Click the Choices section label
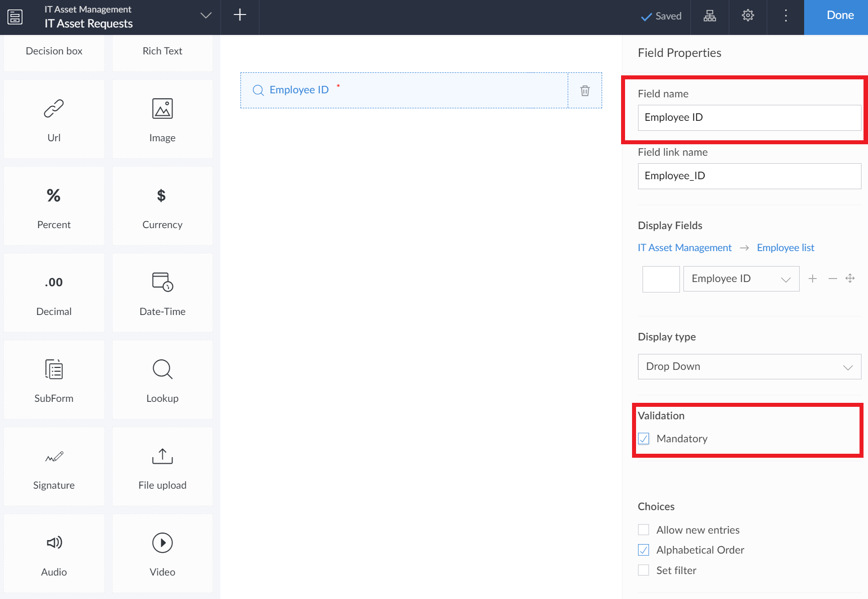868x599 pixels. coord(656,507)
